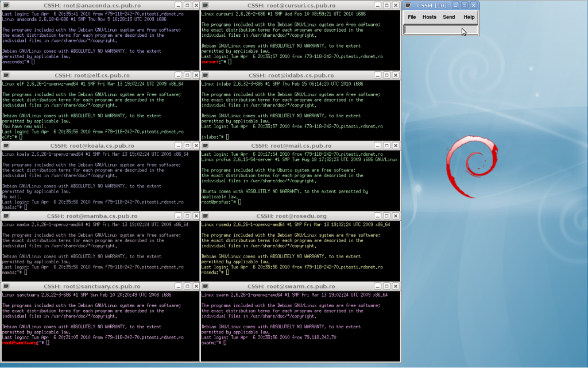
Task: Minimize the ixlabs.cs.pub.ro terminal
Action: (x=378, y=75)
